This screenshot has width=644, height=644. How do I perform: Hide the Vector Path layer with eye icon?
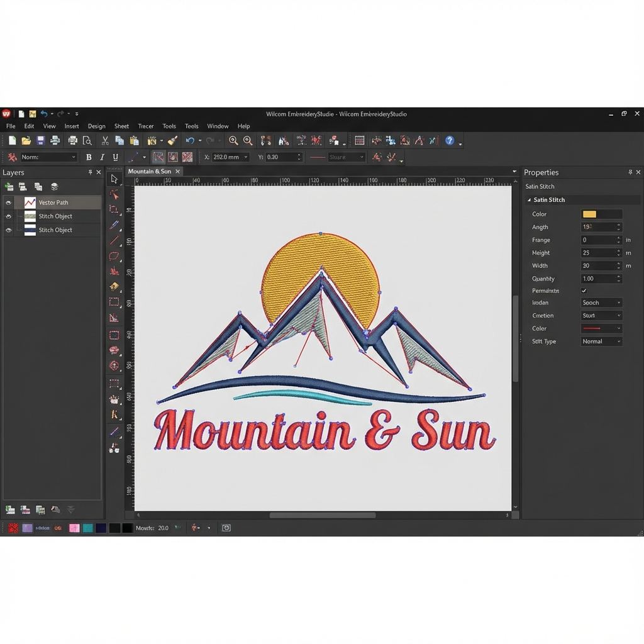[x=9, y=203]
